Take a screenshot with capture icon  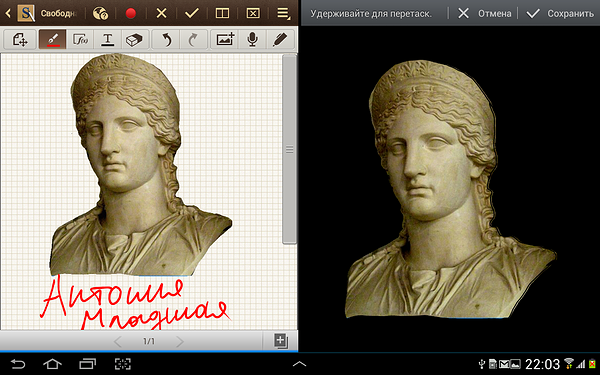click(122, 364)
